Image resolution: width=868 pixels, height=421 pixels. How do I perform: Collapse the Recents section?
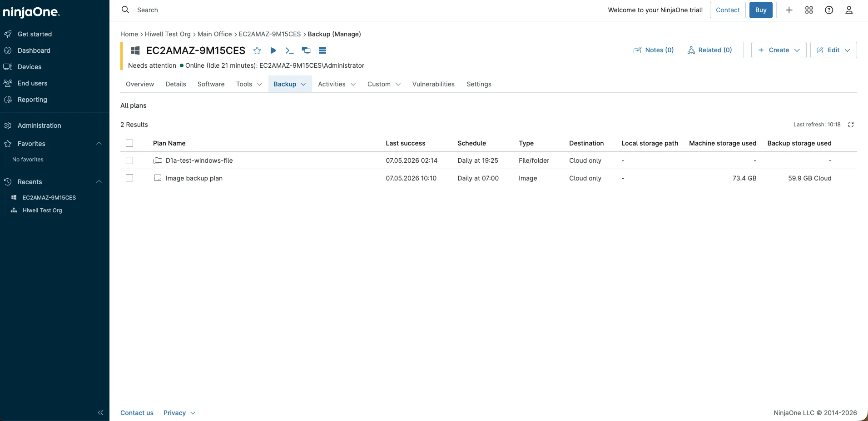99,182
